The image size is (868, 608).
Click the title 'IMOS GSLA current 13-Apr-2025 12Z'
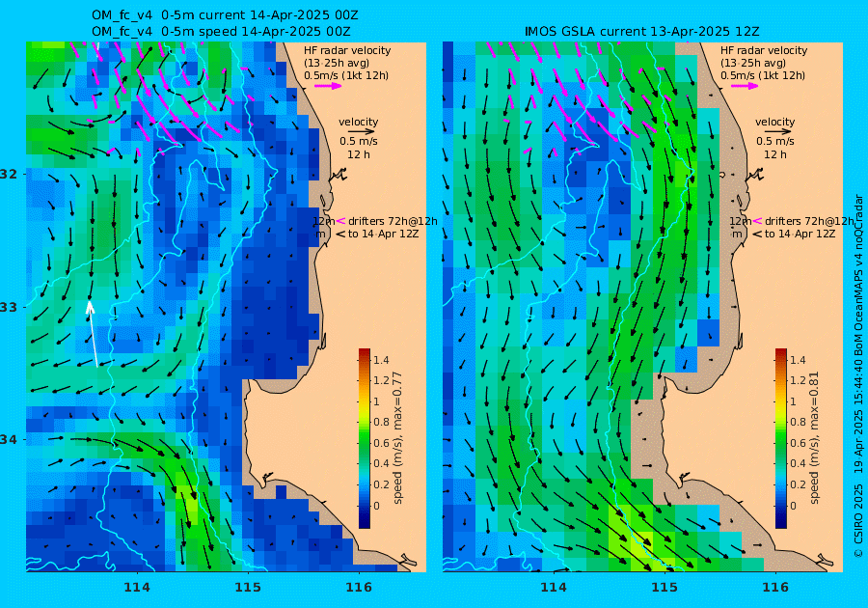(x=642, y=32)
